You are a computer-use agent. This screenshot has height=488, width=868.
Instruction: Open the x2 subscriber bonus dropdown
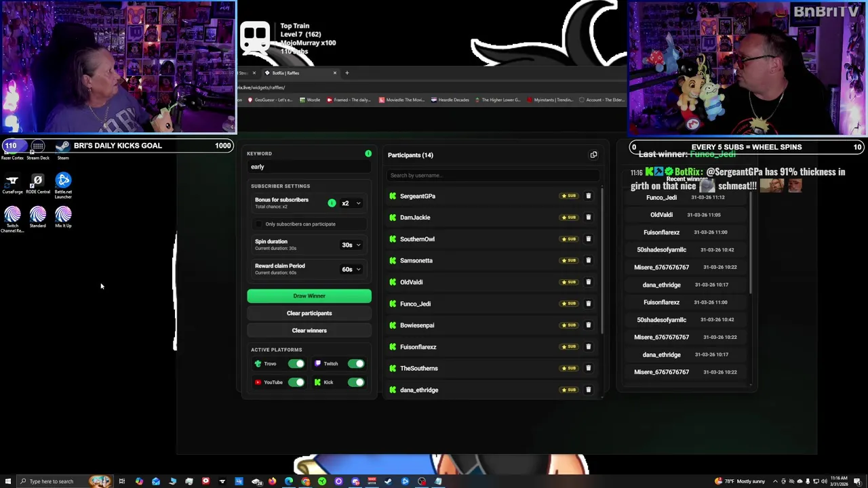351,203
